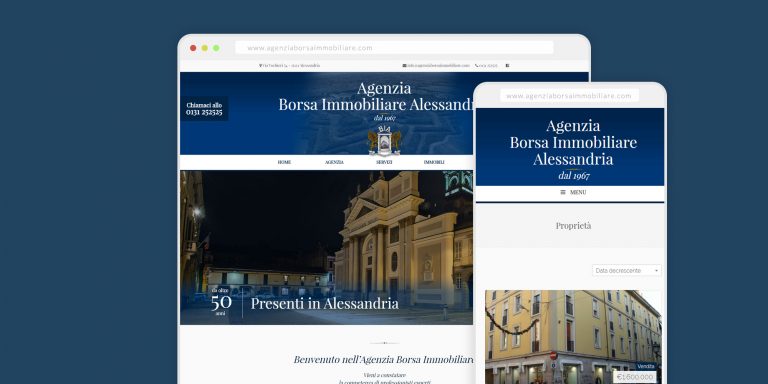768x384 pixels.
Task: Open the SERVIZI menu item
Action: pos(384,162)
